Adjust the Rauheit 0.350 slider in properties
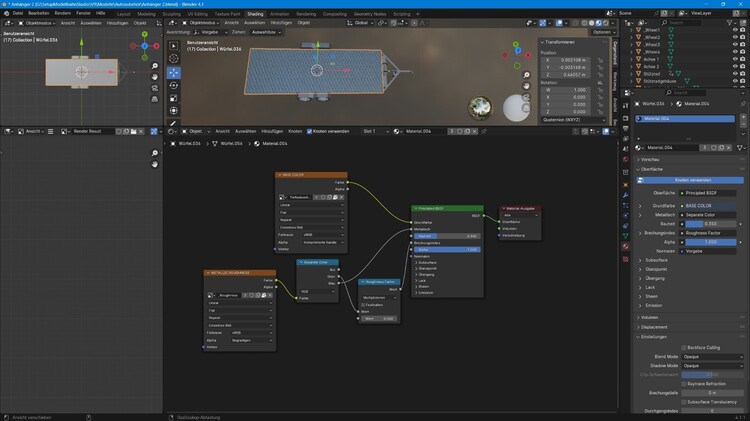 click(710, 224)
